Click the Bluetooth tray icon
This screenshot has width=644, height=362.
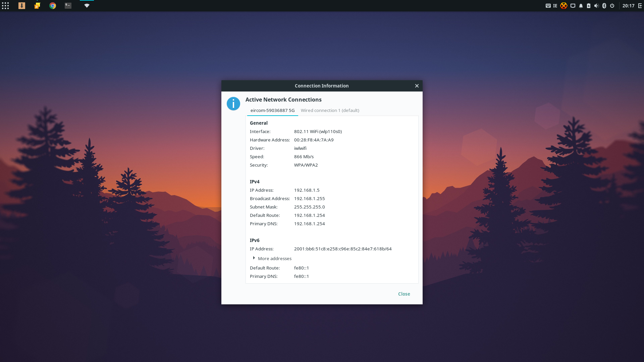pos(604,6)
